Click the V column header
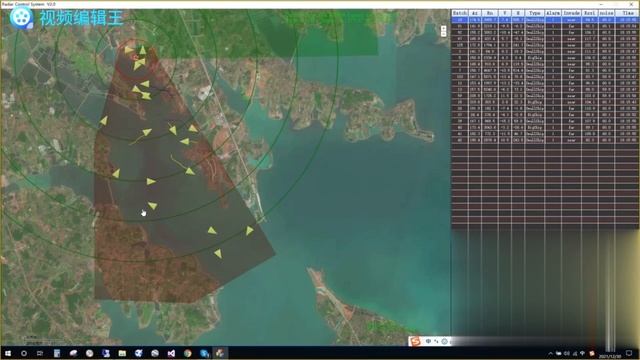640x360 pixels. 505,13
